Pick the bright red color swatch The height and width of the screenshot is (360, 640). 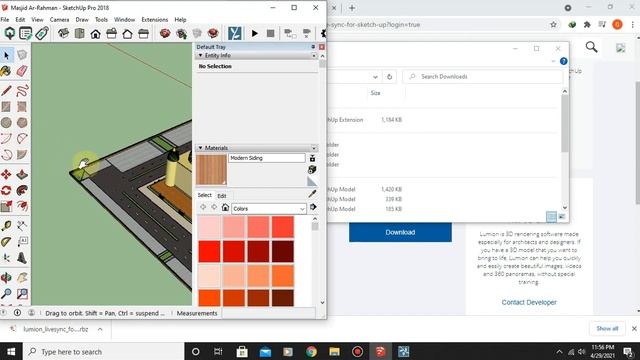coord(209,251)
